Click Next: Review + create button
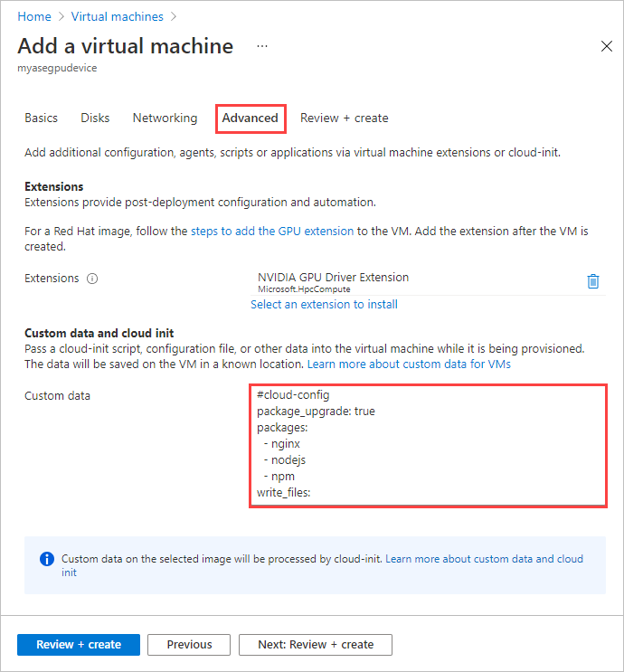The width and height of the screenshot is (624, 672). (x=316, y=645)
